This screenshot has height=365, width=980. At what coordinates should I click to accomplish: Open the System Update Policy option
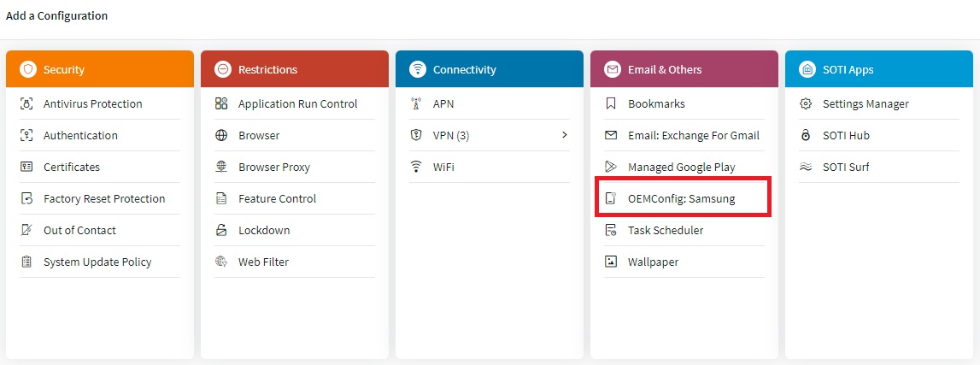(x=97, y=262)
